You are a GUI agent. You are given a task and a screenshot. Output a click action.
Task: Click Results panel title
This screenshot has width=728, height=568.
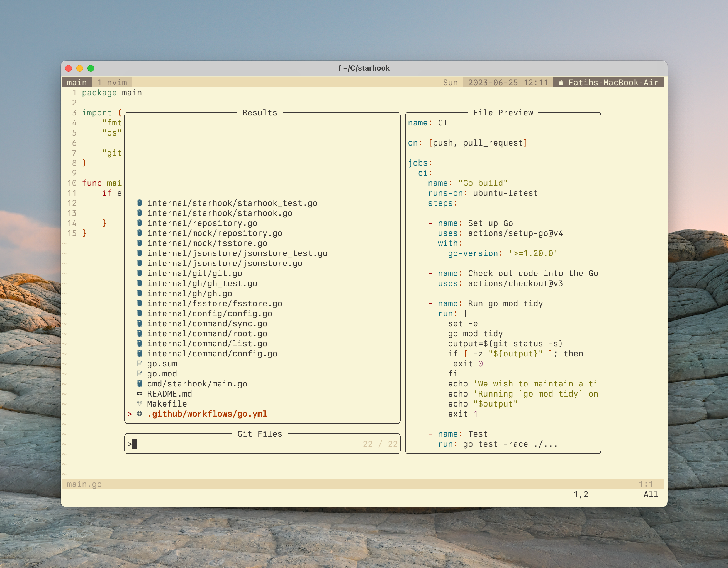pyautogui.click(x=260, y=113)
